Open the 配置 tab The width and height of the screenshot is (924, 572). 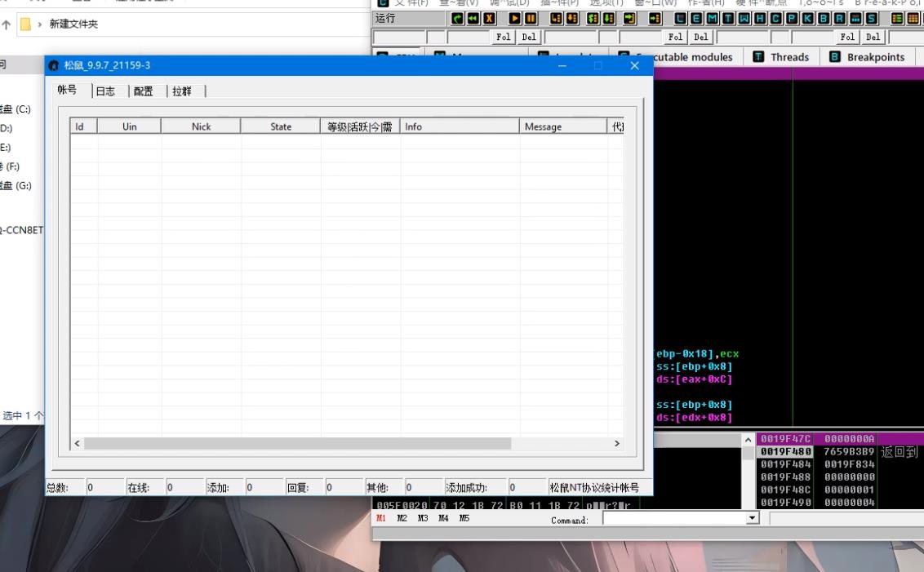click(143, 91)
